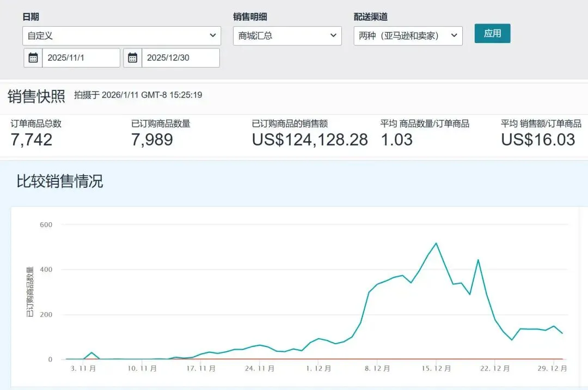This screenshot has height=390, width=588.
Task: Click the average sales value US$16.03
Action: click(x=538, y=139)
